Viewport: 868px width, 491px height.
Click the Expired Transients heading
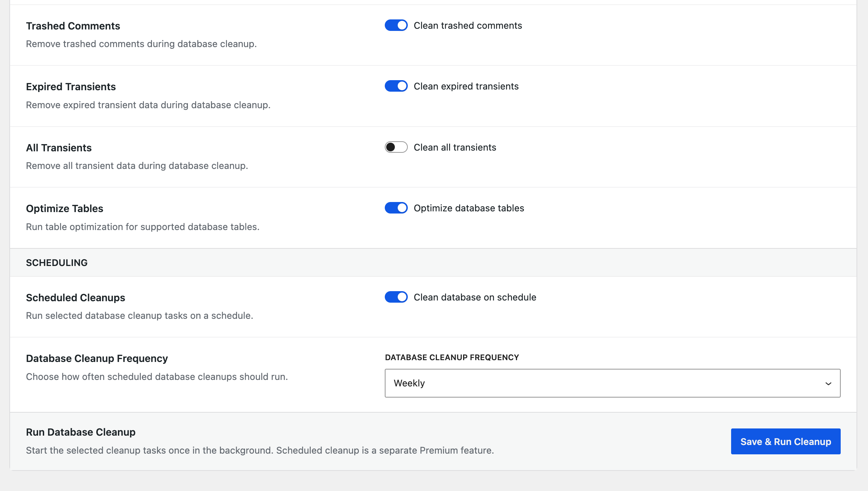click(x=71, y=87)
